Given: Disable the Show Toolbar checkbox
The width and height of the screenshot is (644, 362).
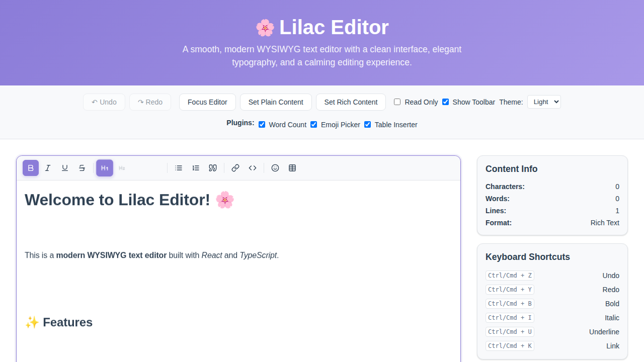Looking at the screenshot, I should [445, 102].
